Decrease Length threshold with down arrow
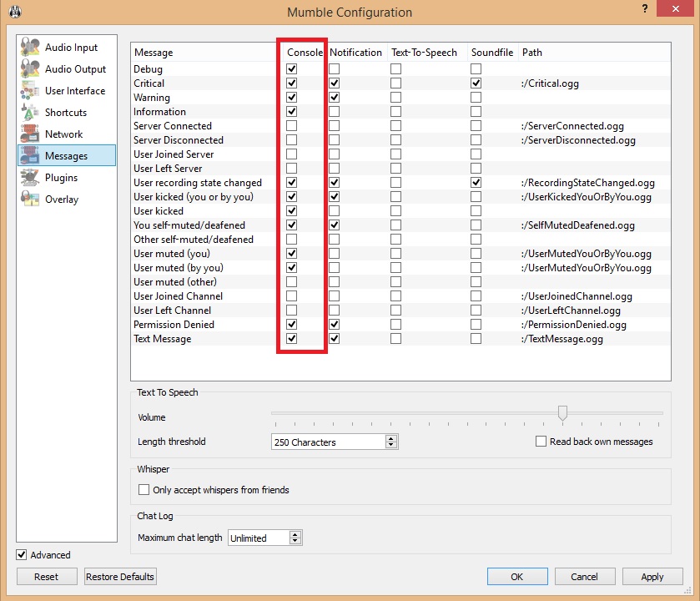Screen dimensions: 700x601 tap(391, 445)
